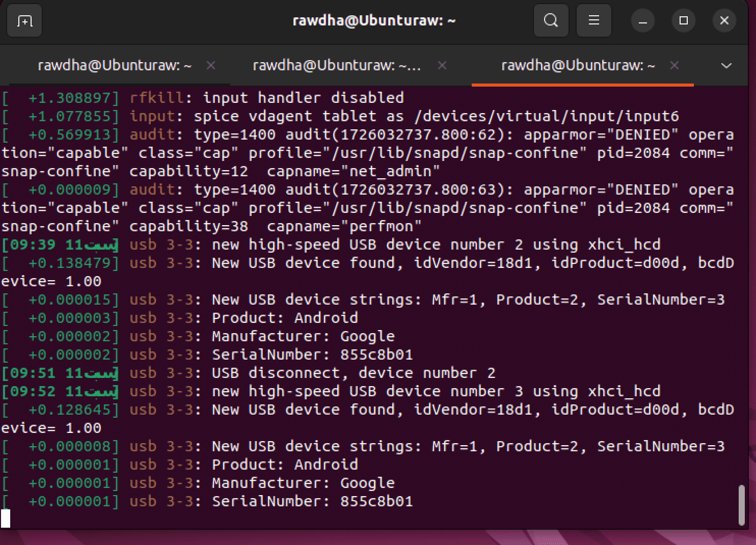The height and width of the screenshot is (545, 756).
Task: Click the terminal cursor prompt block
Action: click(x=6, y=519)
